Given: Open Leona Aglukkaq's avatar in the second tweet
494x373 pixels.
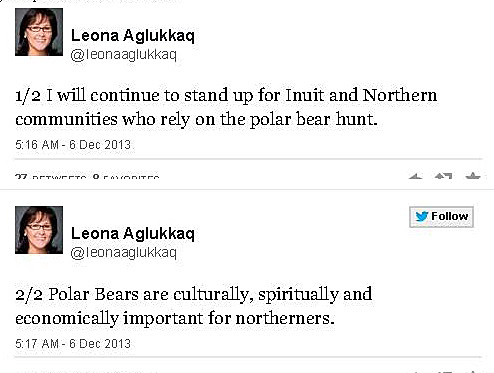Looking at the screenshot, I should pyautogui.click(x=39, y=230).
